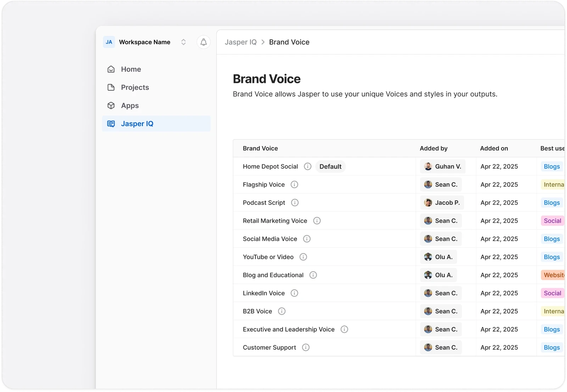Click Blogs tag in Executive and Leadership row

(552, 329)
